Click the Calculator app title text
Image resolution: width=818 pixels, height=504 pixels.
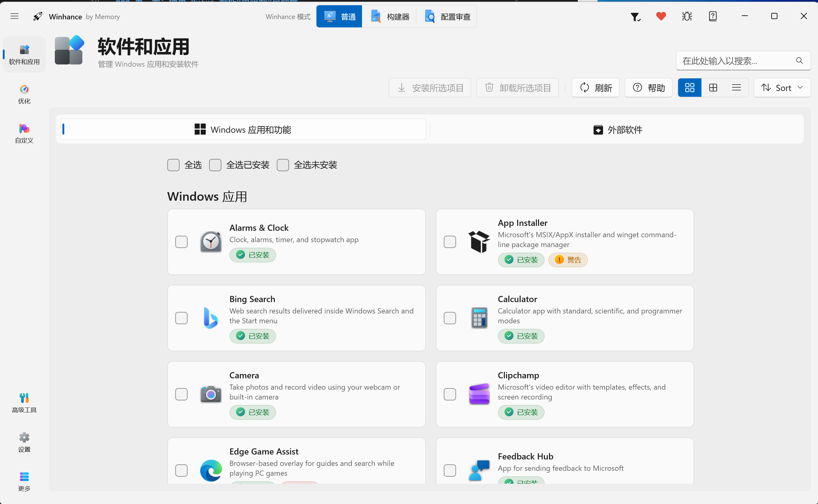517,299
